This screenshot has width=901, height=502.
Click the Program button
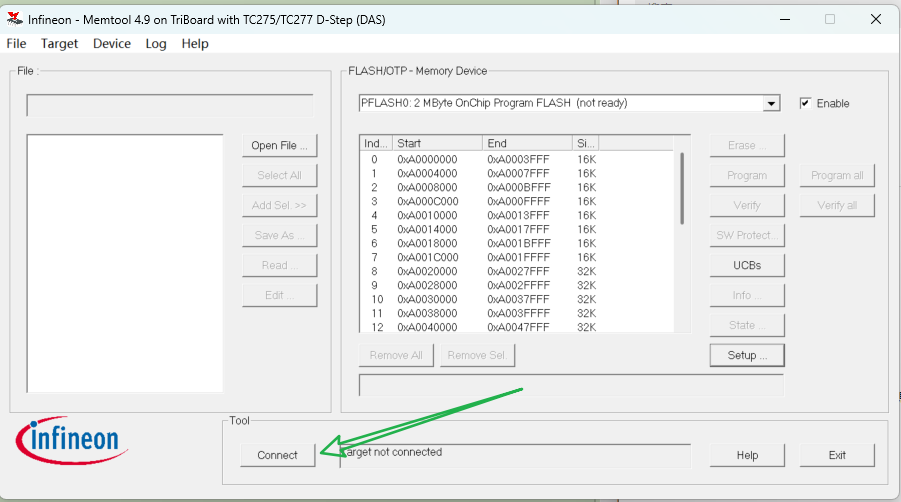747,175
